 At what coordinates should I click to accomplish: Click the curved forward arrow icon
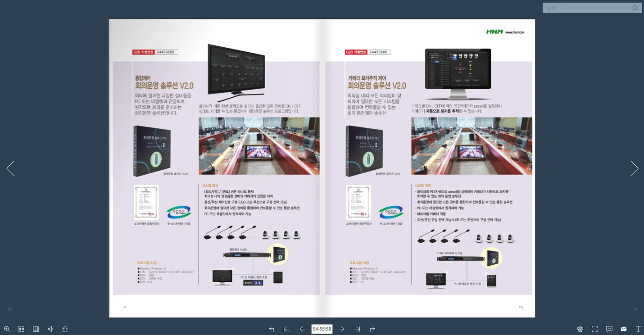(x=372, y=329)
